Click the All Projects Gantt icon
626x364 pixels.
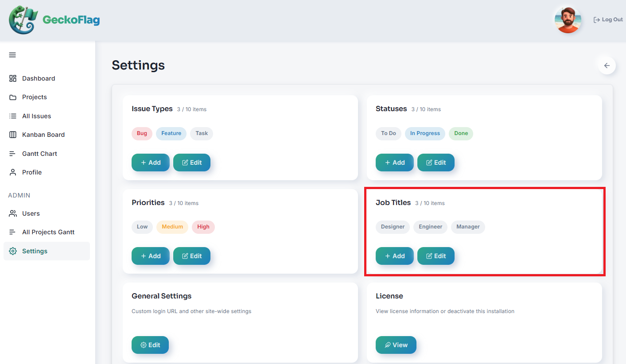coord(13,232)
